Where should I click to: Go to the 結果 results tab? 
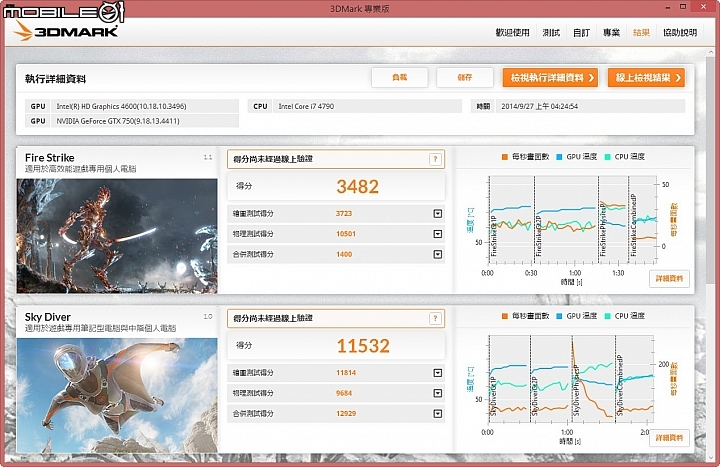[x=641, y=33]
